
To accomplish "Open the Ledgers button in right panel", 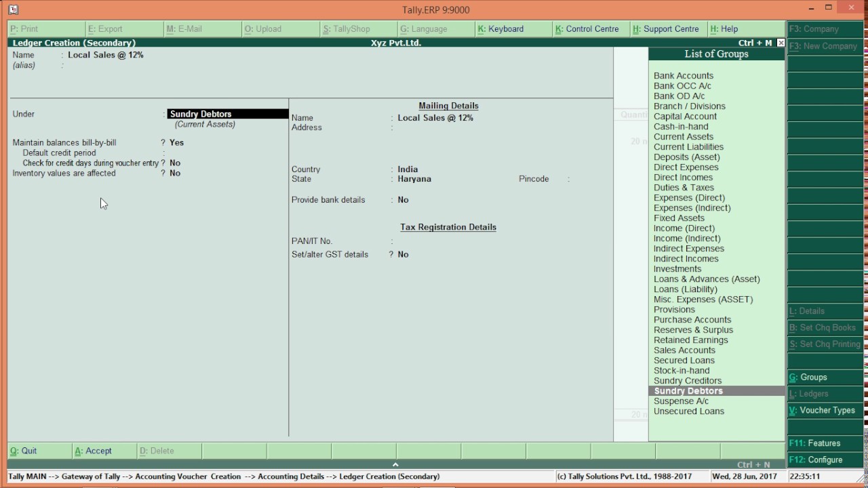I will 825,394.
